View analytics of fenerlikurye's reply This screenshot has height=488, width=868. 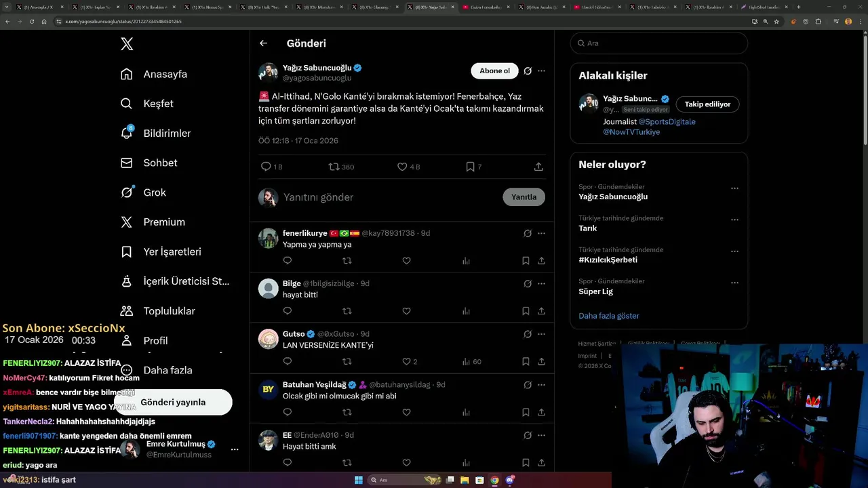tap(466, 261)
